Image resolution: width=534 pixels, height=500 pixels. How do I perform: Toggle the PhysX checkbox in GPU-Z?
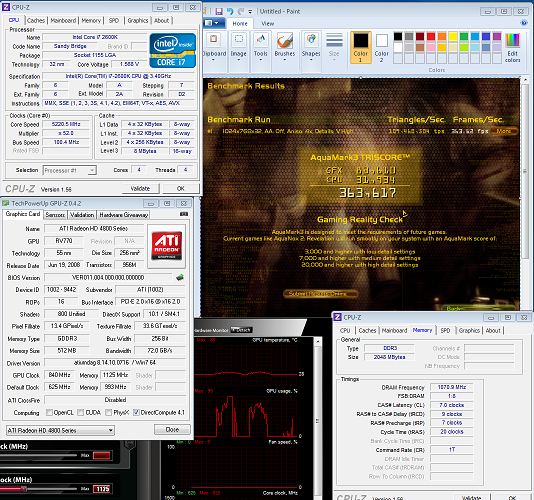coord(109,412)
